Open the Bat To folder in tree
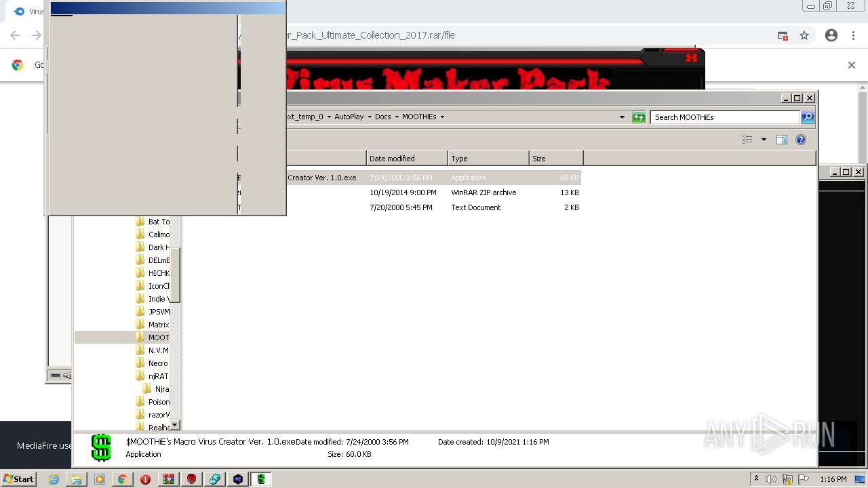The image size is (868, 488). coord(153,222)
